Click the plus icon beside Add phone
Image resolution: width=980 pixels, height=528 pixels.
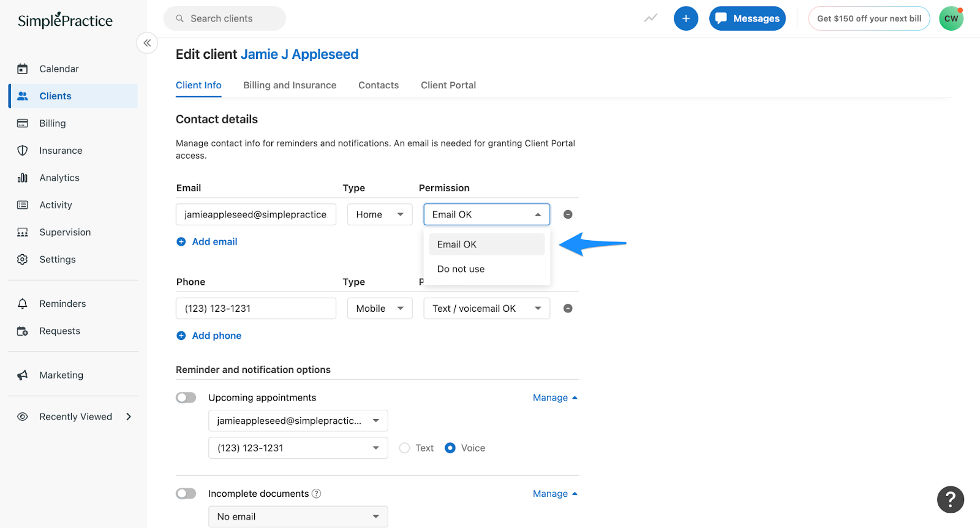[x=181, y=336]
